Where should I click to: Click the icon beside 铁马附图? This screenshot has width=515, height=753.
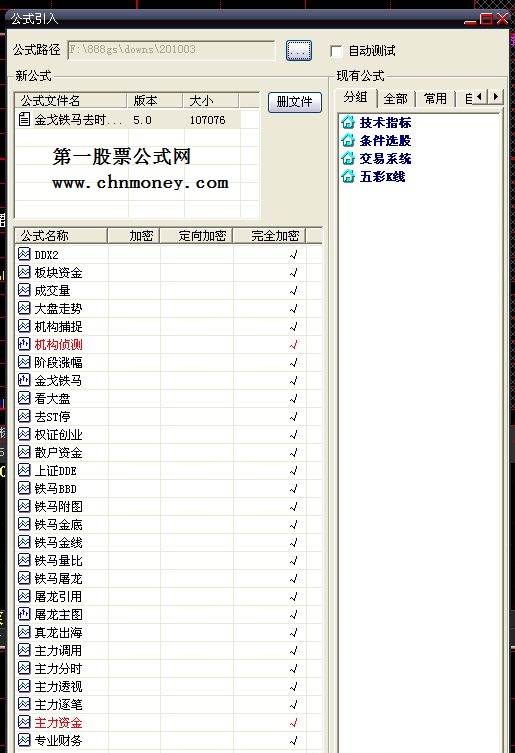pyautogui.click(x=24, y=506)
